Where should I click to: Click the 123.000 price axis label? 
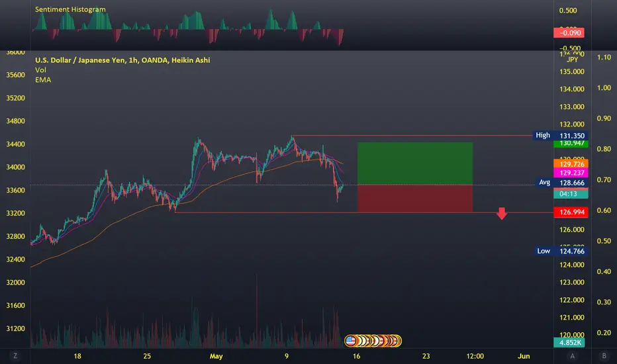tap(572, 282)
